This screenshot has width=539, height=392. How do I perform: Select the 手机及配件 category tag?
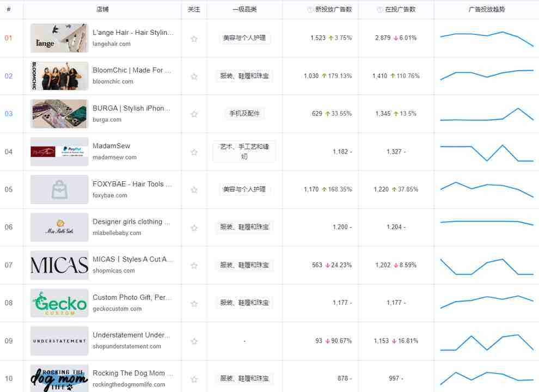244,113
